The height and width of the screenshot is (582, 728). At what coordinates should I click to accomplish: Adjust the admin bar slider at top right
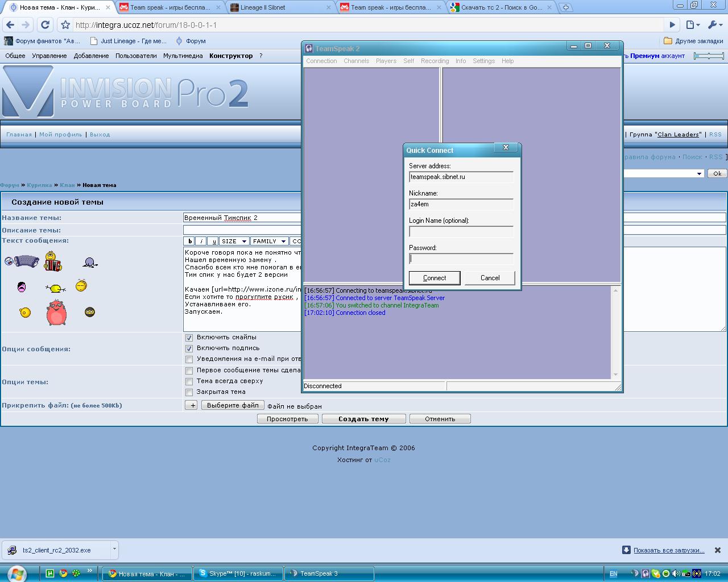click(x=709, y=56)
